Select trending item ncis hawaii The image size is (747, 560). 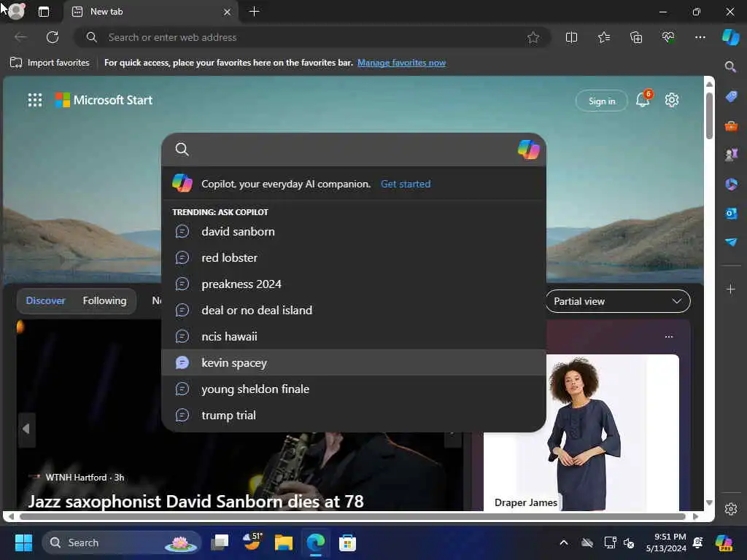tap(354, 336)
